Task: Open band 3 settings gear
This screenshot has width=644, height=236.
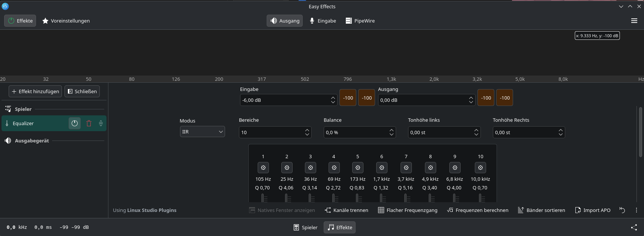Action: [311, 168]
